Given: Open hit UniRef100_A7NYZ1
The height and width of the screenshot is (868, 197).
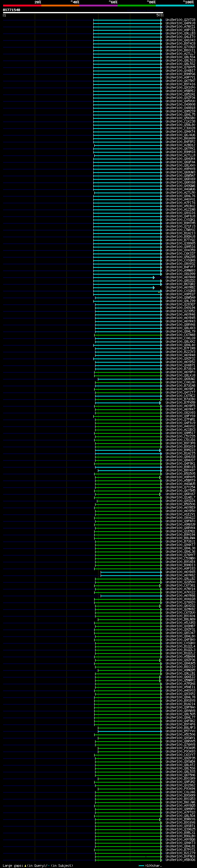Looking at the screenshot, I should 180,26.
